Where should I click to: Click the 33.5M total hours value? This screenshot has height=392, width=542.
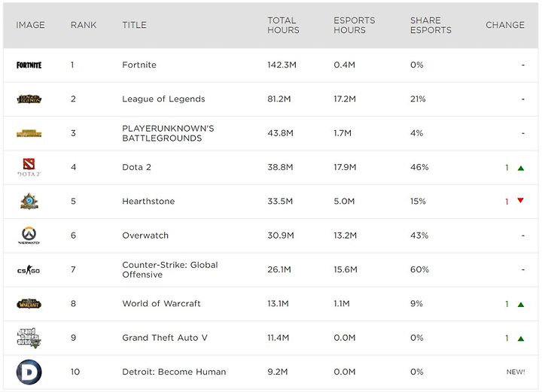tap(280, 202)
